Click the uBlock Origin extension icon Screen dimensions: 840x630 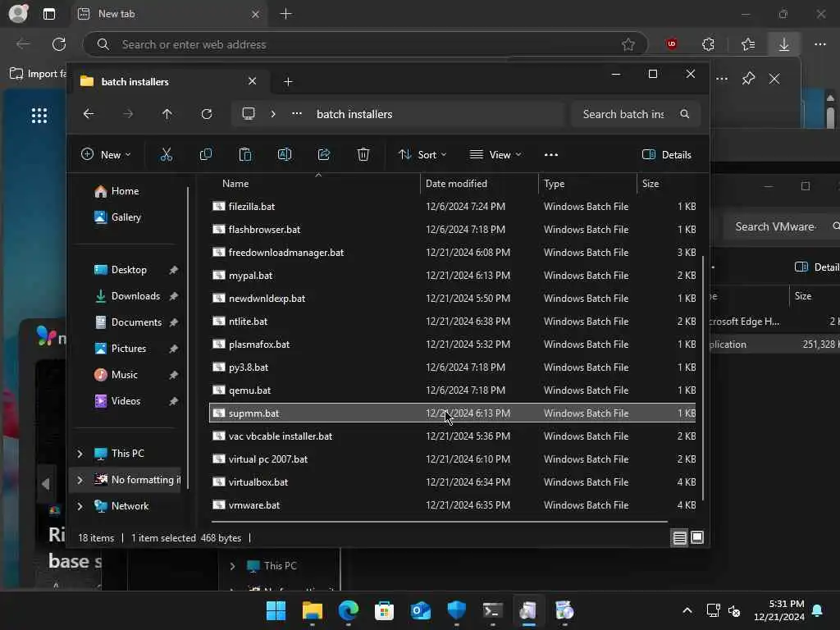coord(671,44)
